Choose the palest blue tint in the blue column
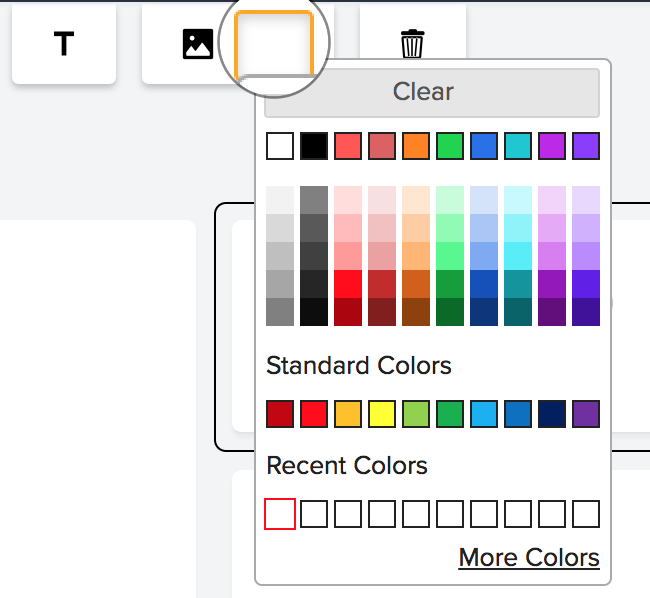This screenshot has width=650, height=598. point(484,200)
